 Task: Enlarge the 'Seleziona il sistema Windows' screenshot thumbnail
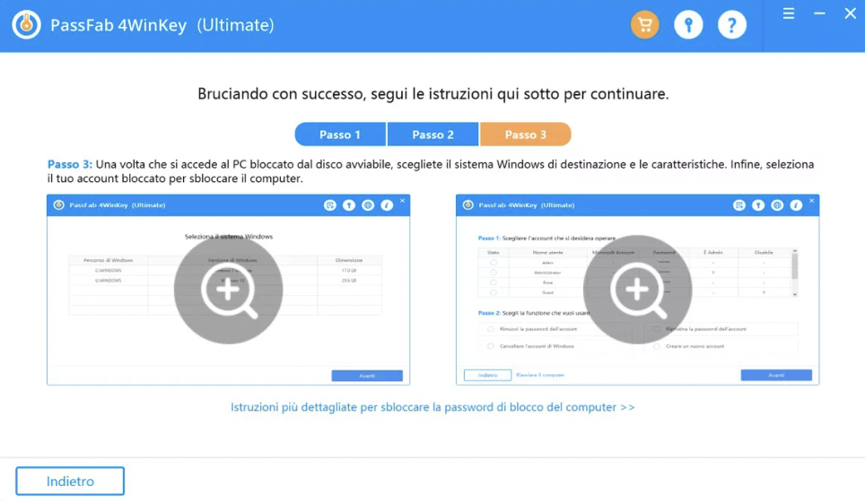pyautogui.click(x=229, y=290)
